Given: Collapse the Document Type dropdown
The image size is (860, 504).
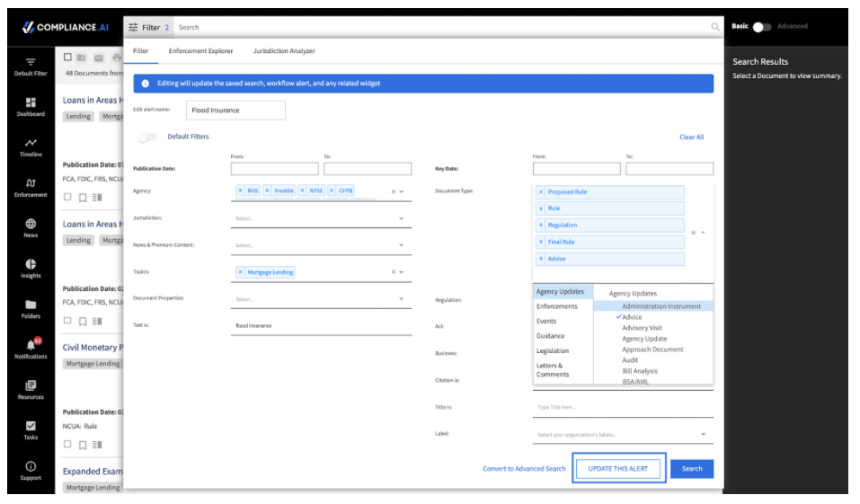Looking at the screenshot, I should pos(703,233).
